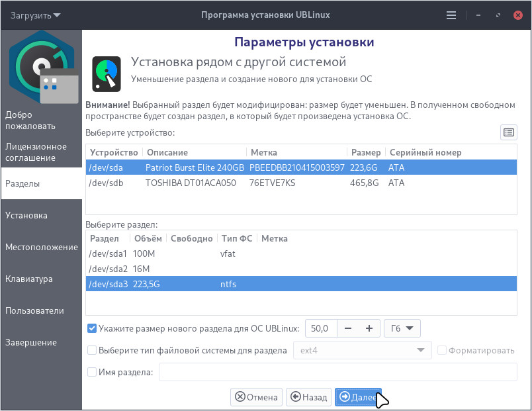Image resolution: width=532 pixels, height=411 pixels.
Task: Click the partition name input field
Action: [338, 372]
